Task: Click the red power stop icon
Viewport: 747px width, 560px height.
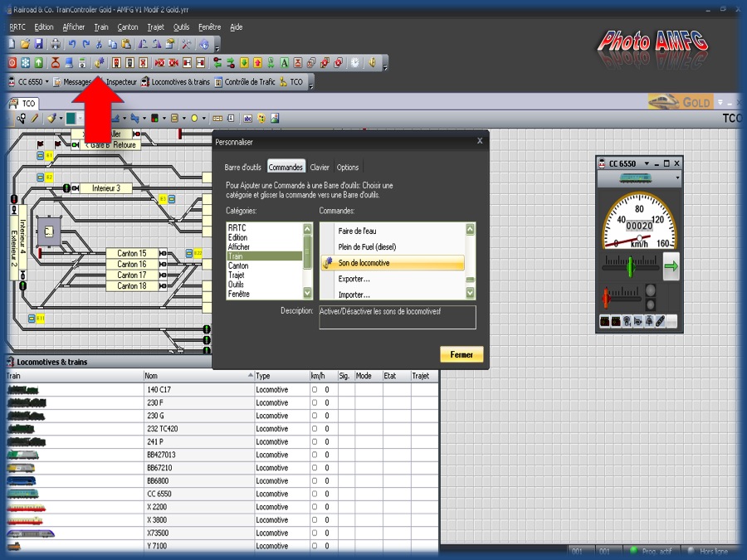Action: pos(12,62)
